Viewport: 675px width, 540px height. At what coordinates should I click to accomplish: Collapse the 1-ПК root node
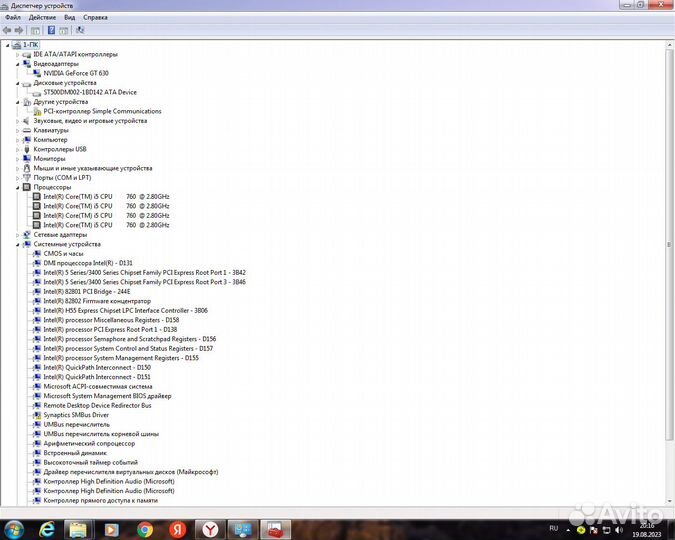tap(7, 45)
